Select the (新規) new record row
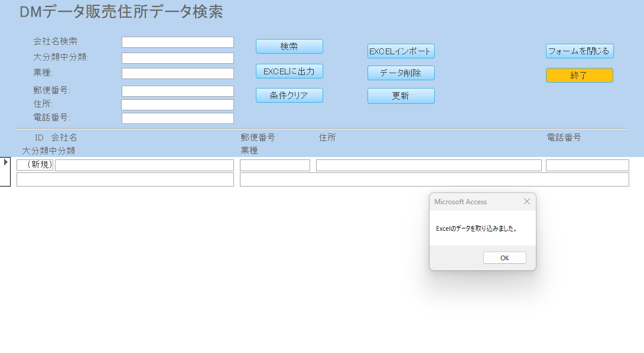The image size is (644, 353). click(x=37, y=165)
